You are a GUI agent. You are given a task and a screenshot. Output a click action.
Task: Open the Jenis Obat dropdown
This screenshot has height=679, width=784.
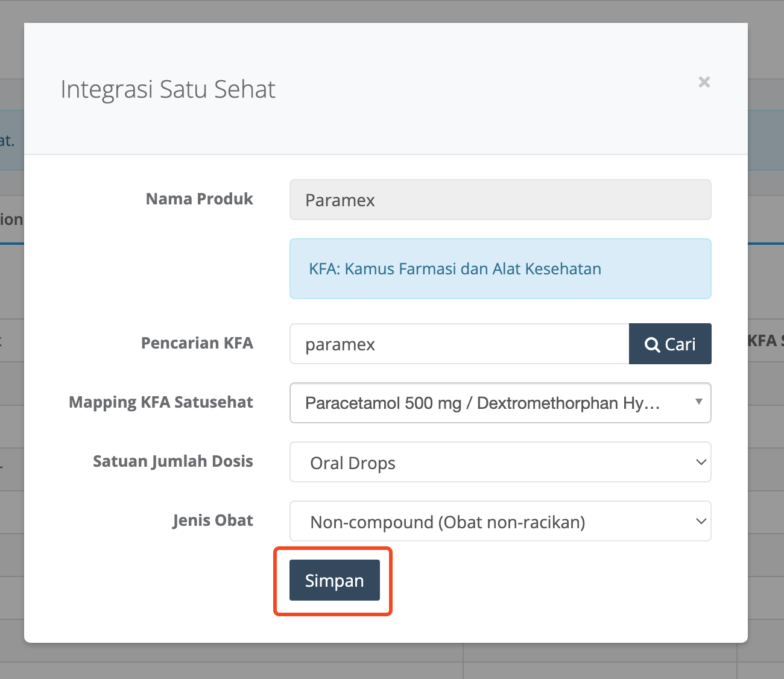pos(501,521)
